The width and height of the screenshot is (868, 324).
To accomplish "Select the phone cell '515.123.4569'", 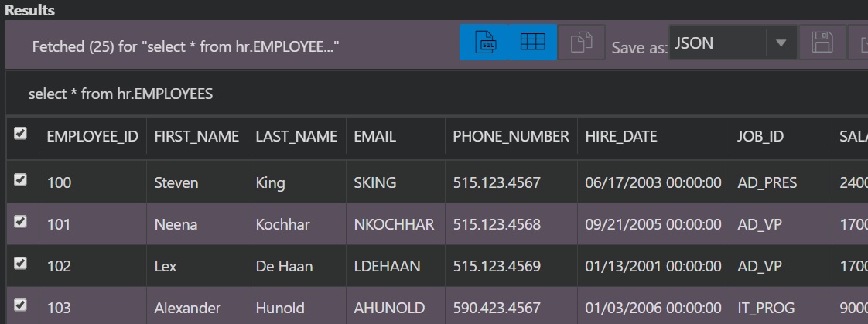I will [x=511, y=267].
